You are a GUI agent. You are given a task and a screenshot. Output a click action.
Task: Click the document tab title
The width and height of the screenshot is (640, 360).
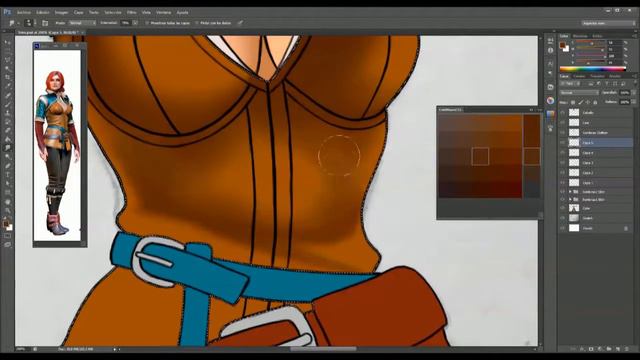coord(48,32)
